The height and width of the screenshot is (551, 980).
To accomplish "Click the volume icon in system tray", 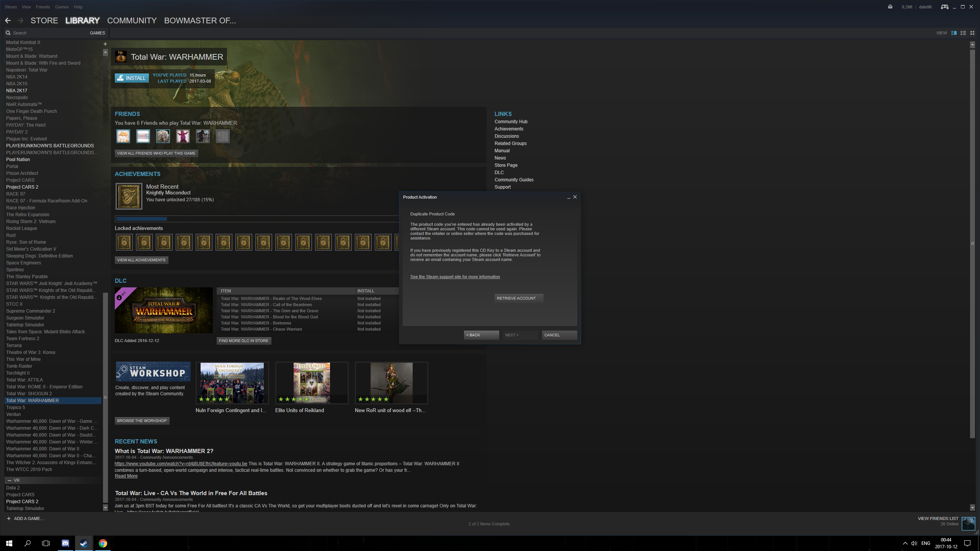I will [914, 543].
